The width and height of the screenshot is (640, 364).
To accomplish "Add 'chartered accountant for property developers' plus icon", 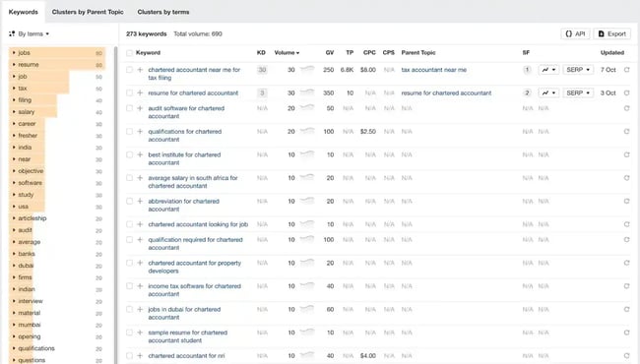I will [x=140, y=264].
